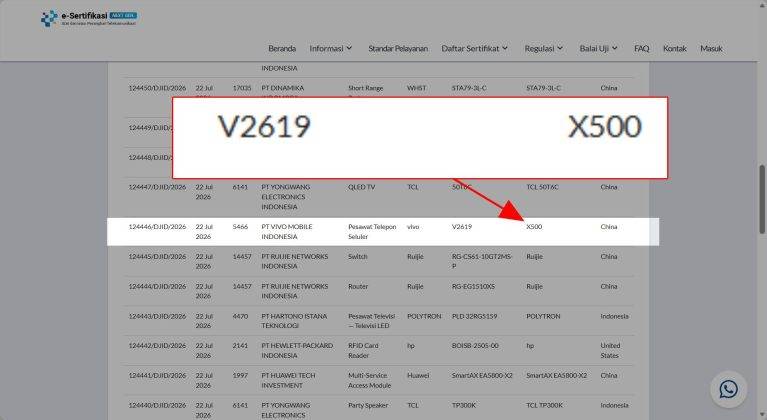
Task: Click PT VIVO MOBILE INDONESIA cell
Action: click(x=287, y=232)
